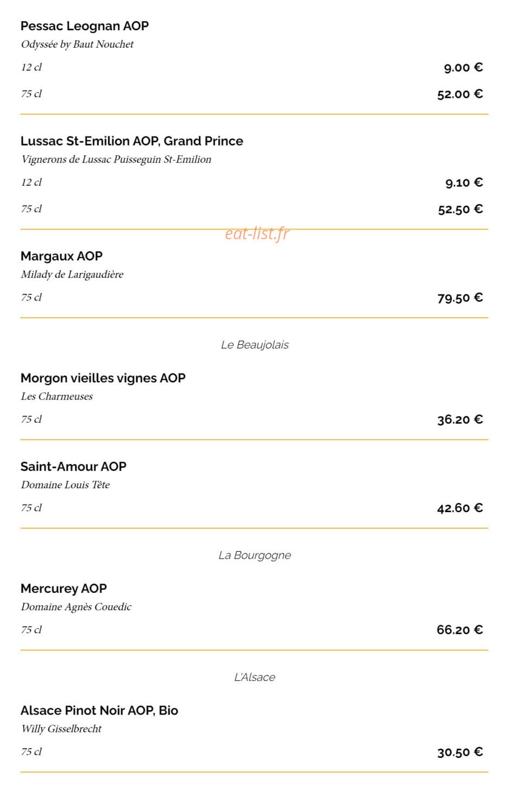514x812 pixels.
Task: Select the Margaux AOP heading
Action: (x=61, y=256)
